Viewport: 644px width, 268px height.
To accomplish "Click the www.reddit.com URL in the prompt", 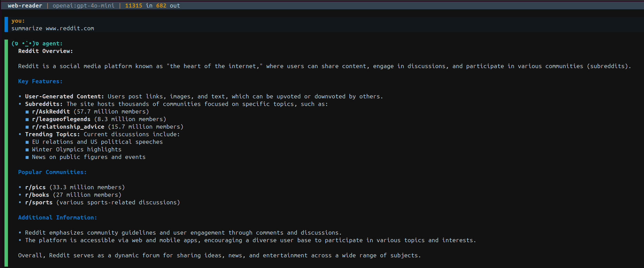I will [70, 29].
